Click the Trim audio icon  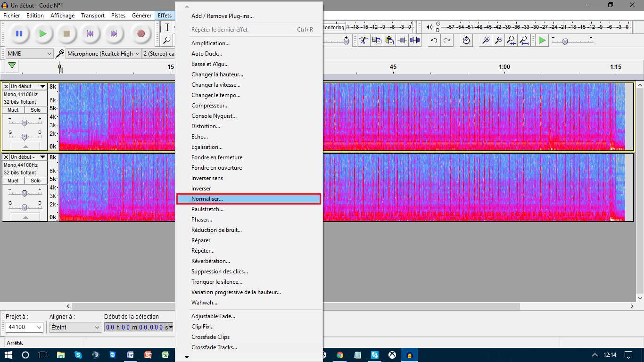pos(402,41)
